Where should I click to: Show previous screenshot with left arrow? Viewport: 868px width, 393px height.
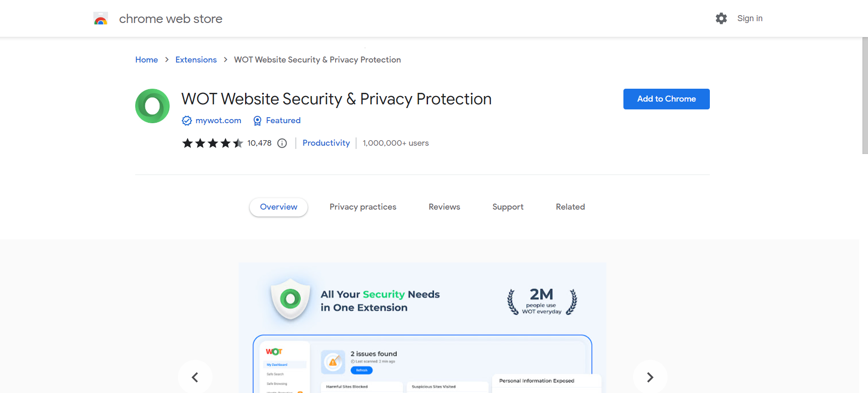coord(195,377)
